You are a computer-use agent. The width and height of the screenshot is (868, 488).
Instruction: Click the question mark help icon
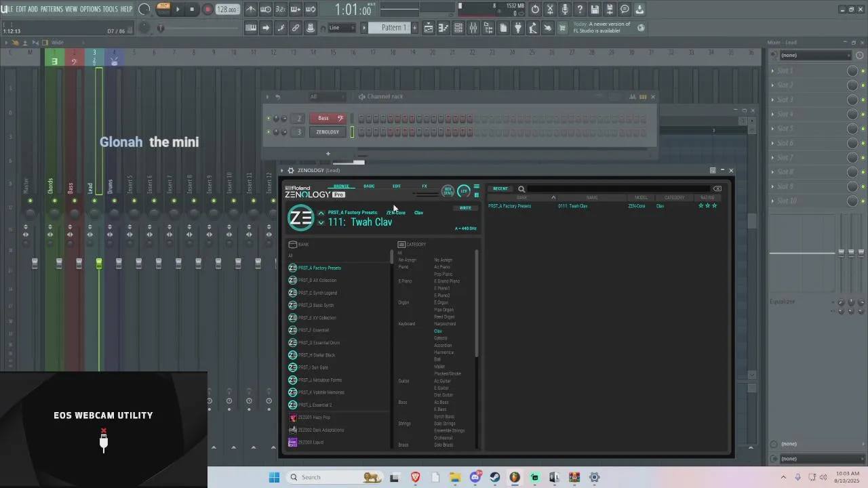[x=580, y=9]
